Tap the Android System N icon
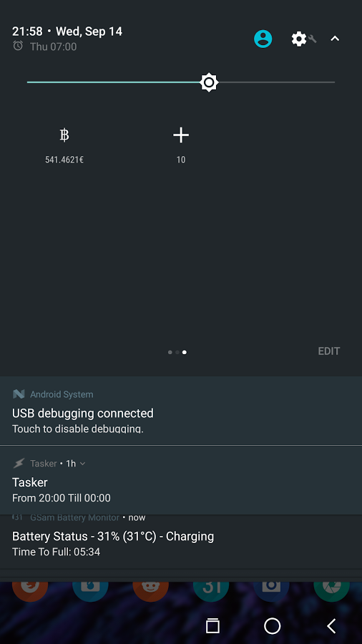This screenshot has width=362, height=644. (19, 394)
